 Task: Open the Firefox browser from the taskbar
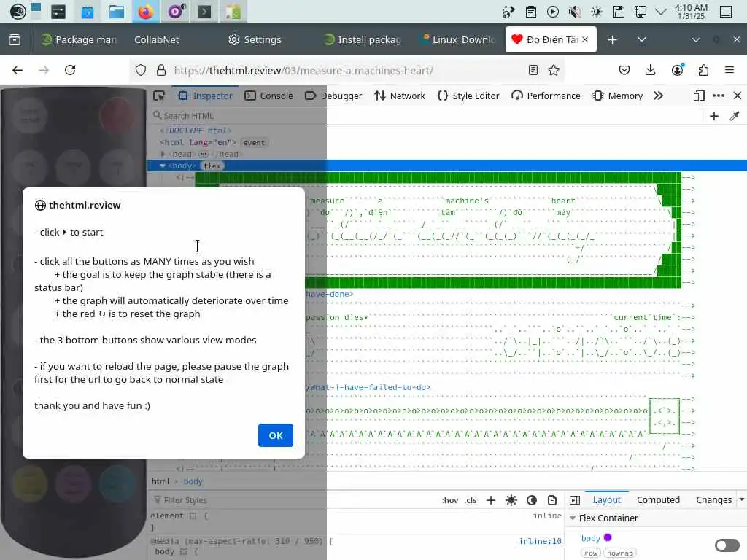(145, 12)
